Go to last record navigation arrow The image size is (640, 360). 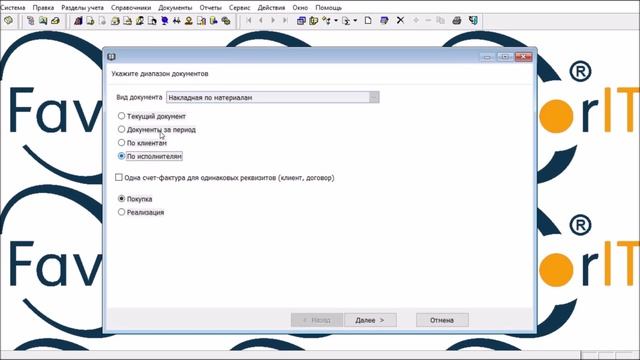point(285,20)
